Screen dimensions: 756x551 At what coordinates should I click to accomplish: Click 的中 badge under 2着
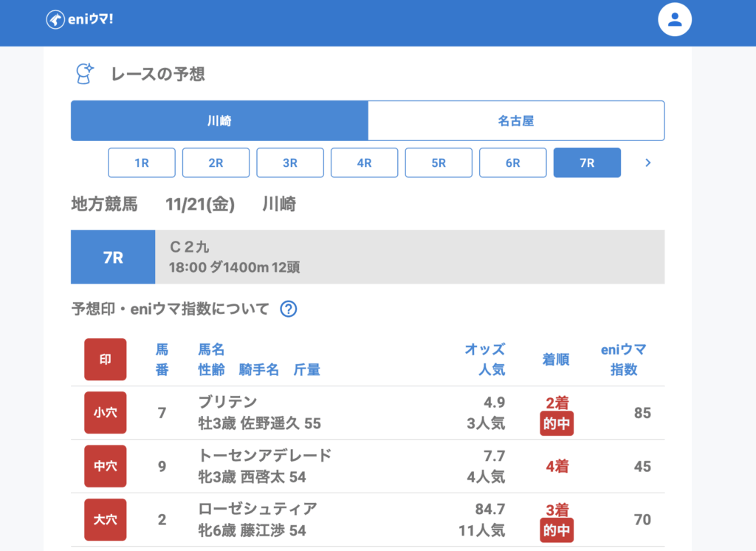click(x=557, y=424)
